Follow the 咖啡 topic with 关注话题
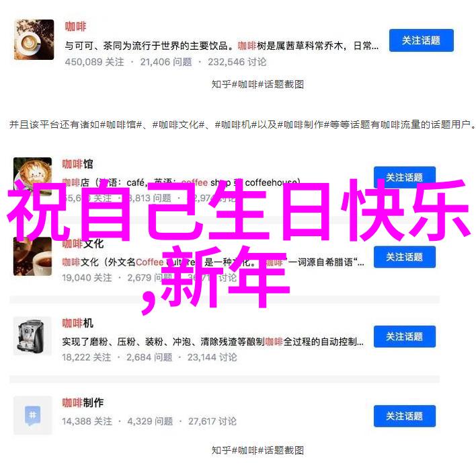Screen dimensions: 476x471 tap(422, 40)
